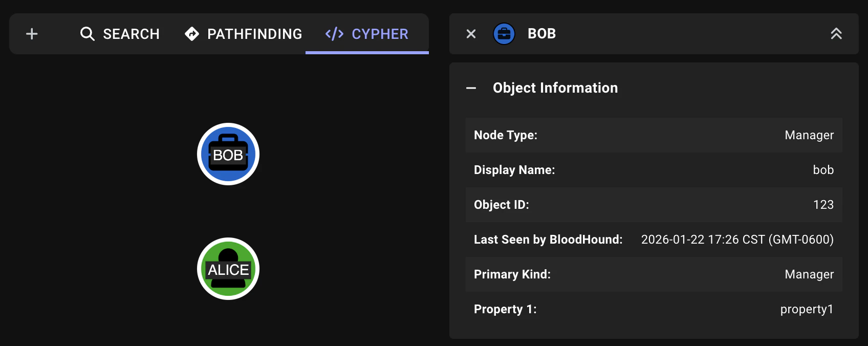Click the minus icon next to Object Information
This screenshot has height=346, width=868.
[471, 88]
